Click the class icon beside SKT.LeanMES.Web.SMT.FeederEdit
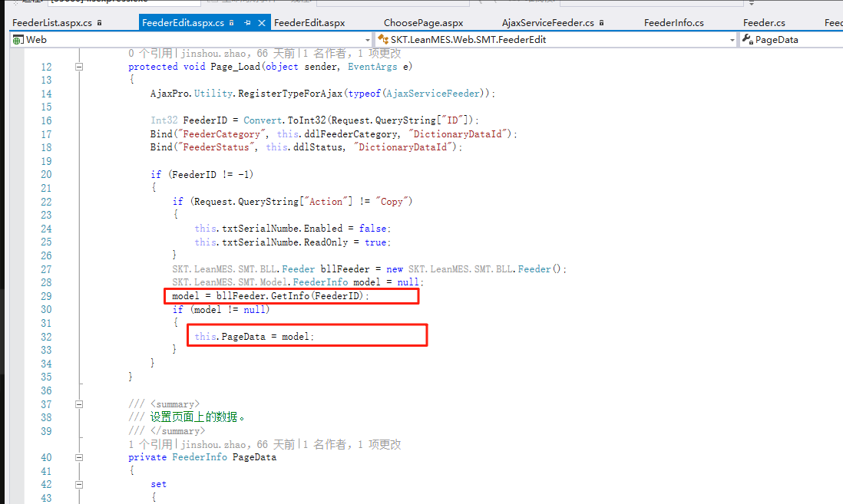Viewport: 843px width, 504px height. click(383, 39)
